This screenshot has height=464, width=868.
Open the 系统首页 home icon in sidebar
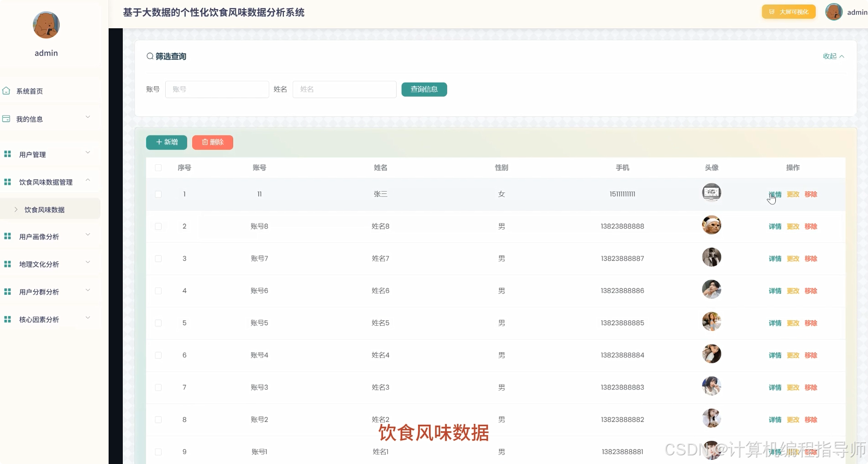(6, 91)
